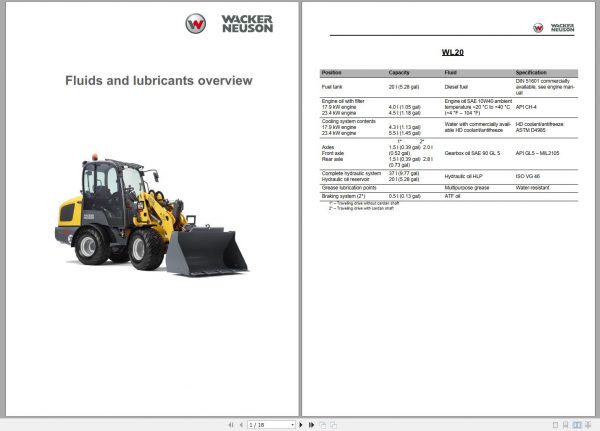Click 'Engine oil with filter' row label
Image resolution: width=600 pixels, height=431 pixels.
(343, 101)
